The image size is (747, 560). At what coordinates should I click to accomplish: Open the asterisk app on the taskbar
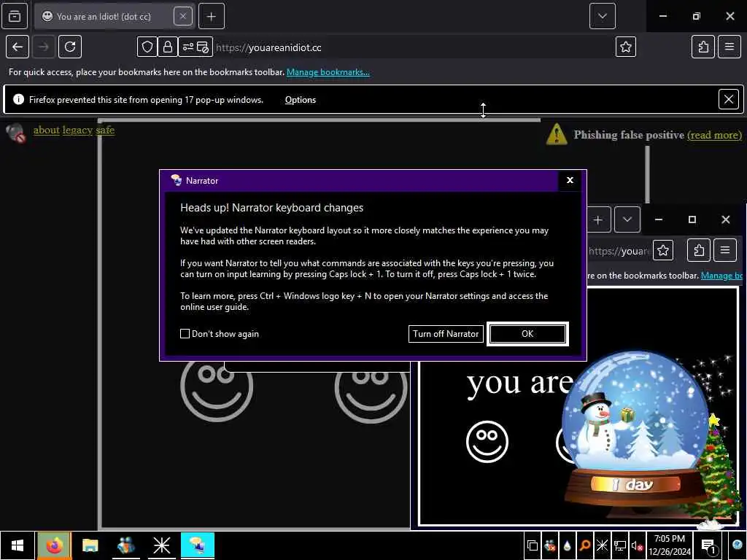[161, 545]
